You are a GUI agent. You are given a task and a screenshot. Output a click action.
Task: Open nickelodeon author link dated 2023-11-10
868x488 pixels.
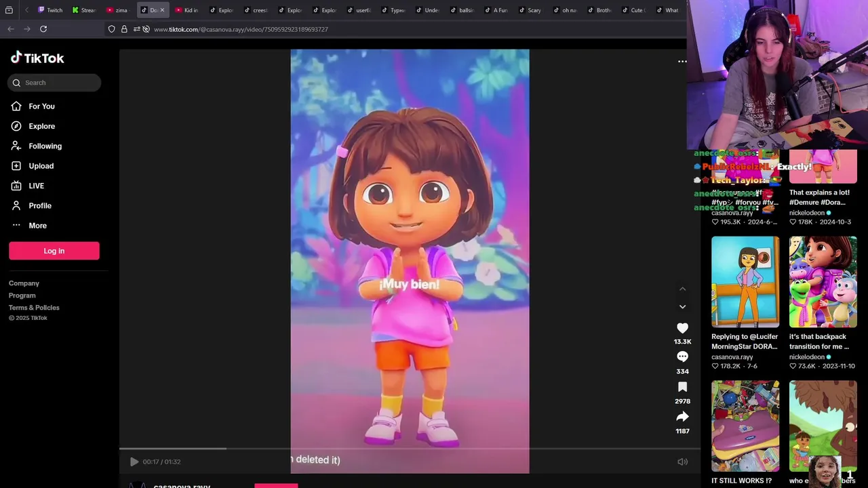806,357
